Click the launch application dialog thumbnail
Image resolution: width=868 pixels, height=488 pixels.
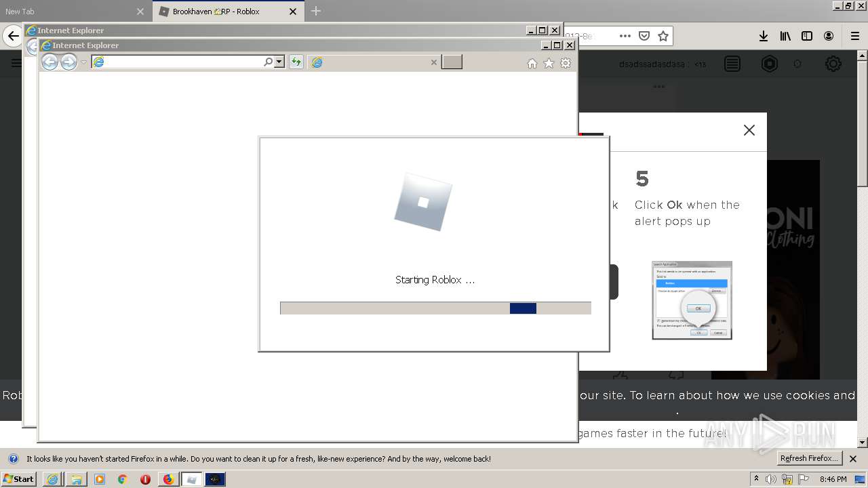point(692,300)
